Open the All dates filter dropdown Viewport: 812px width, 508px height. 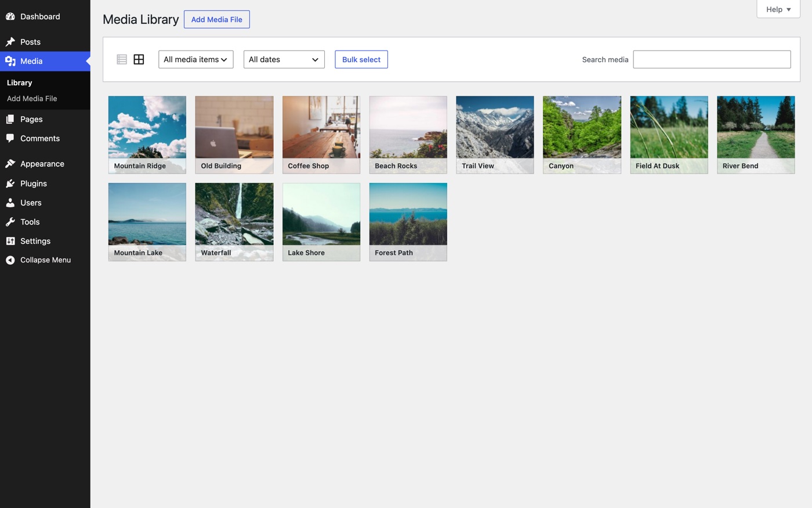pyautogui.click(x=284, y=59)
